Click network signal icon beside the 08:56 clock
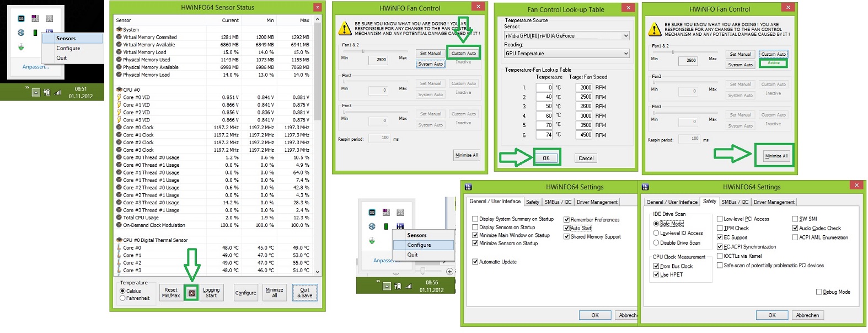This screenshot has height=333, width=868. [x=409, y=286]
